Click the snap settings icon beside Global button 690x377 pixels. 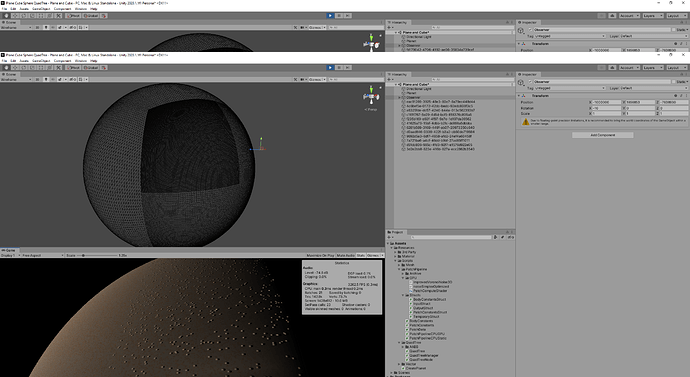(104, 68)
